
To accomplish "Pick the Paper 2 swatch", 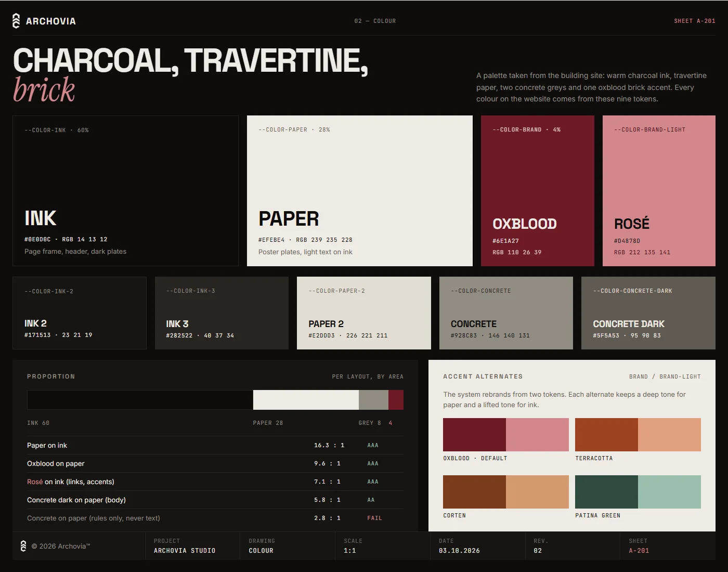I will coord(364,313).
